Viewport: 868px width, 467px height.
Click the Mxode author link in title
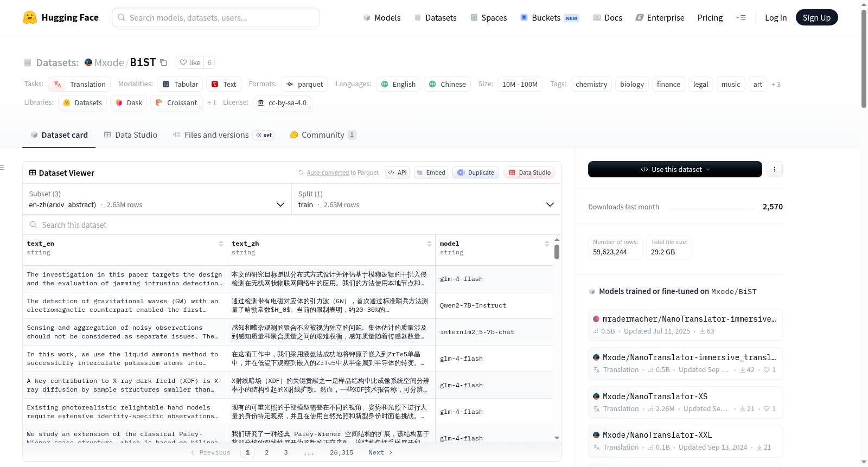point(109,62)
